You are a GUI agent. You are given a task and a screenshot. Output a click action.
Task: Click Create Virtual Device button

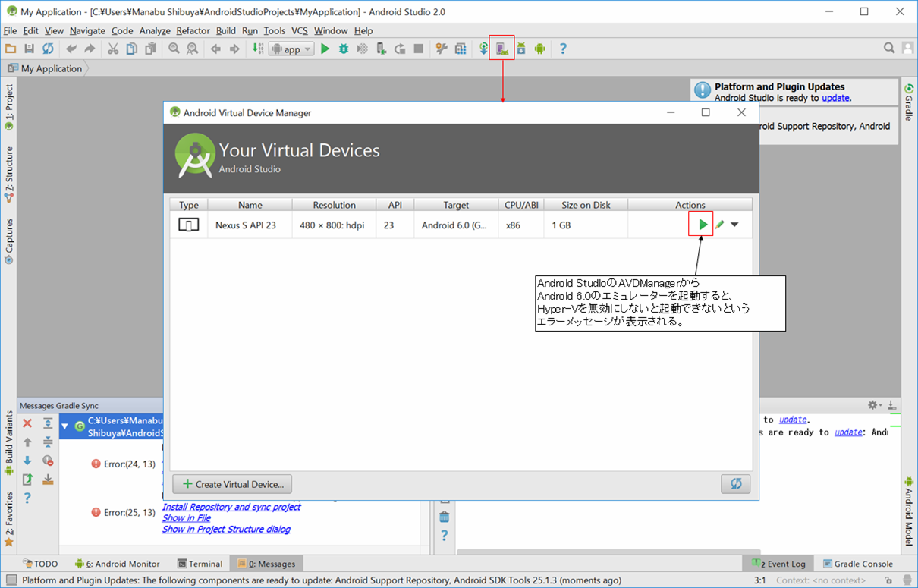tap(232, 484)
